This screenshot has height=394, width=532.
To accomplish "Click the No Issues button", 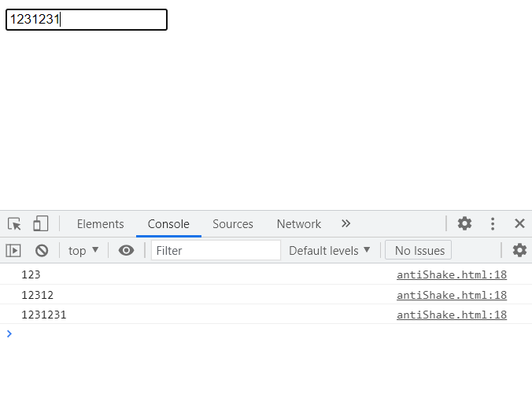I will coord(419,251).
